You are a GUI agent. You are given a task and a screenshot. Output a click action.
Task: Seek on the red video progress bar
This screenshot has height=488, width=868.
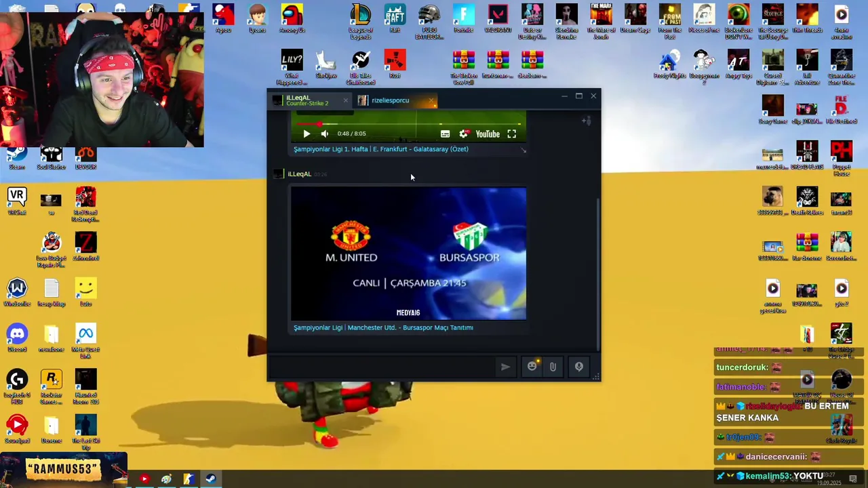pyautogui.click(x=408, y=124)
